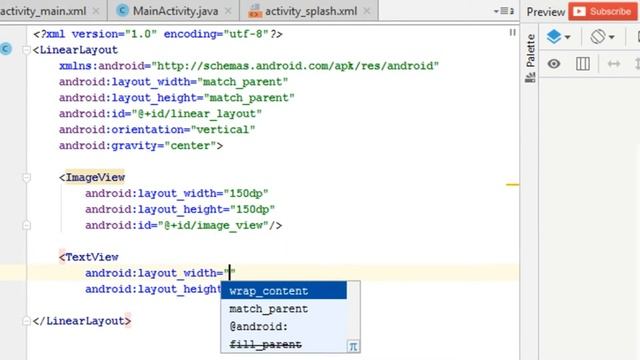Screen dimensions: 640x360
Task: Choose wrap_content from autocomplete list
Action: [x=284, y=291]
